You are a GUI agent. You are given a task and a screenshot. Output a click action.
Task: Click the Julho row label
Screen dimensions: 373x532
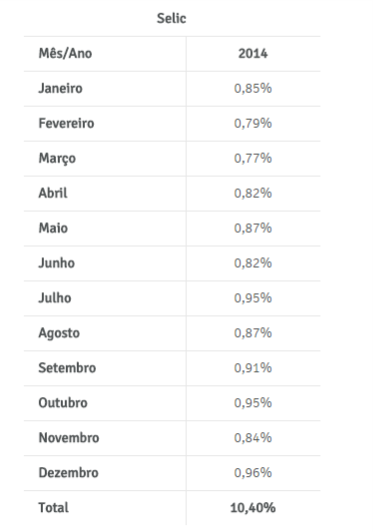click(x=55, y=298)
